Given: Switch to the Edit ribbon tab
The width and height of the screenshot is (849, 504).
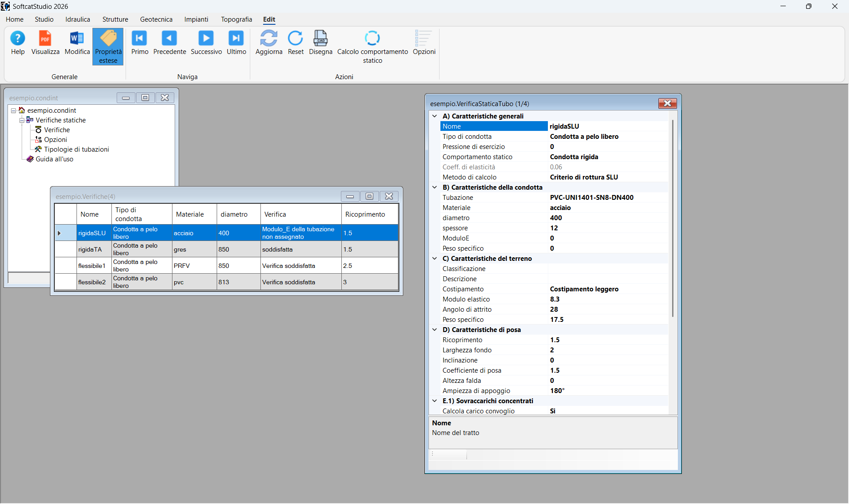Looking at the screenshot, I should click(269, 19).
